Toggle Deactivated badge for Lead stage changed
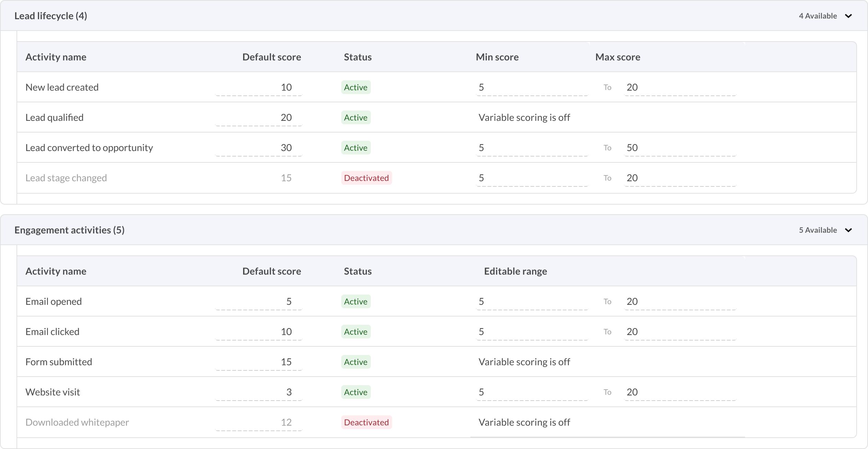 (366, 178)
